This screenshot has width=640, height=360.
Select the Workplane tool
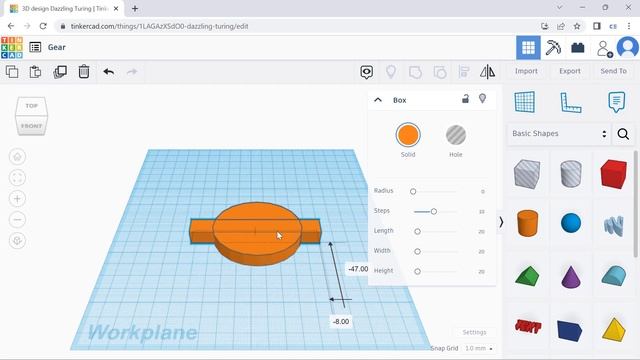pyautogui.click(x=525, y=102)
